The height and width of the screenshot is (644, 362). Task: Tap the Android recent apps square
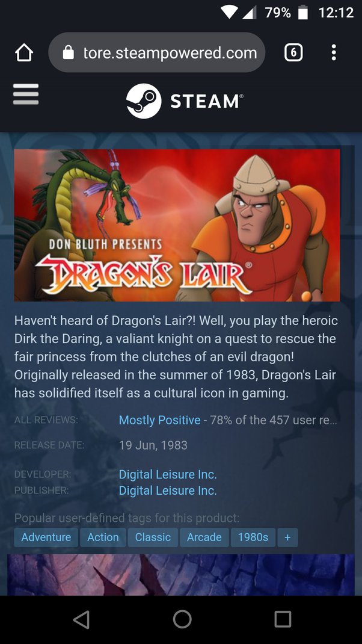pos(283,619)
